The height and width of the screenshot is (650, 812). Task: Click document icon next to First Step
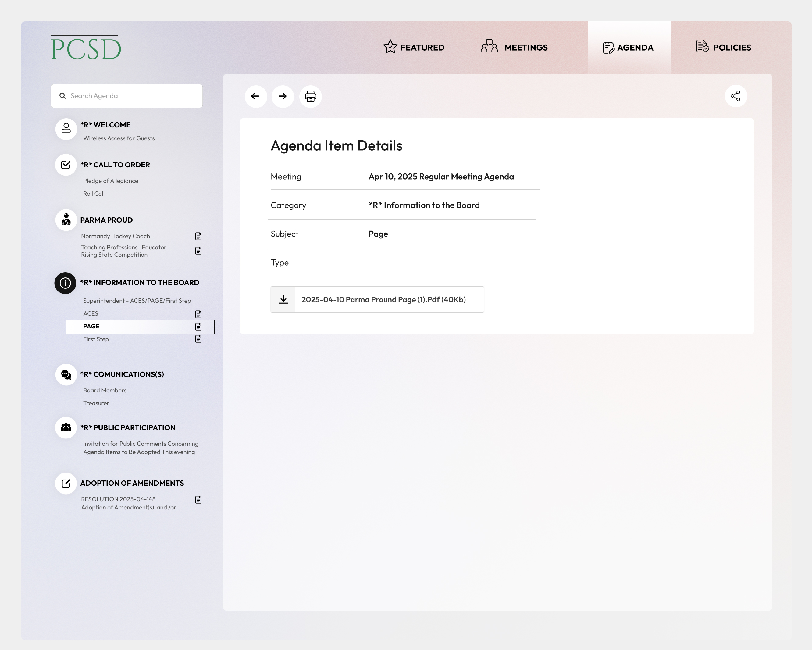pyautogui.click(x=198, y=339)
